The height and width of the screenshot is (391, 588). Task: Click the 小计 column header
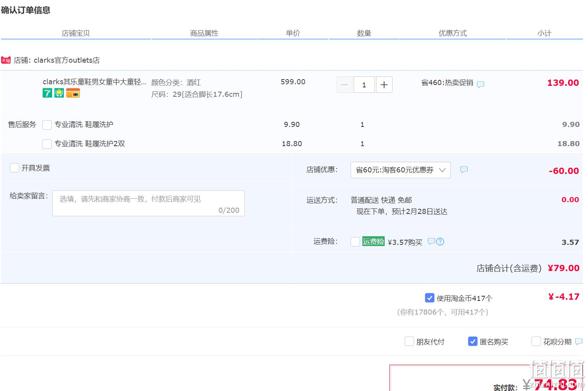pyautogui.click(x=544, y=33)
